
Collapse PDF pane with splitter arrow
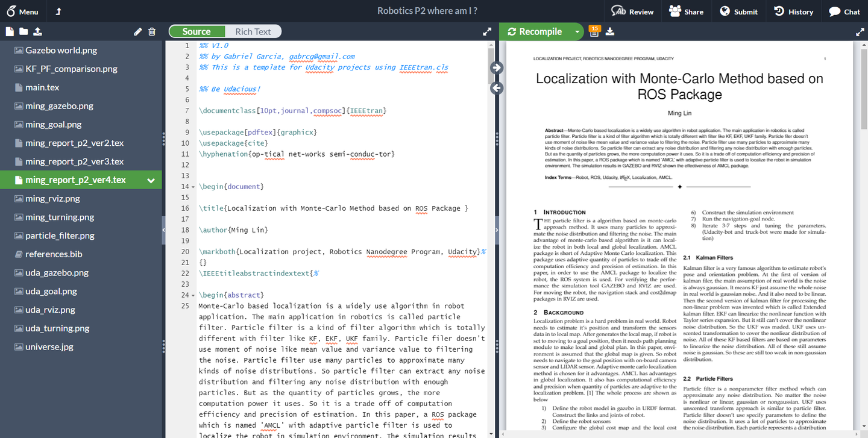497,230
